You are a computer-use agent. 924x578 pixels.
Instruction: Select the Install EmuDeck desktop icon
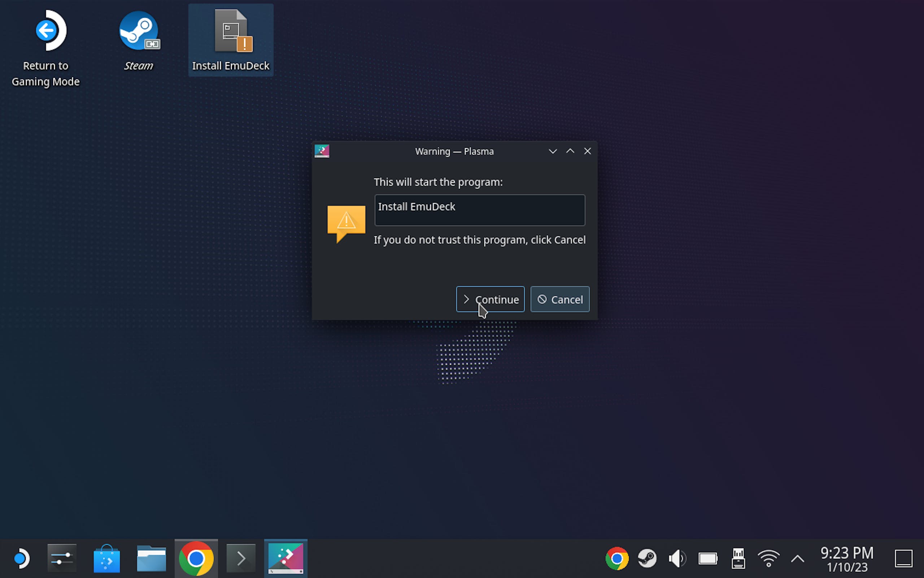pyautogui.click(x=231, y=40)
